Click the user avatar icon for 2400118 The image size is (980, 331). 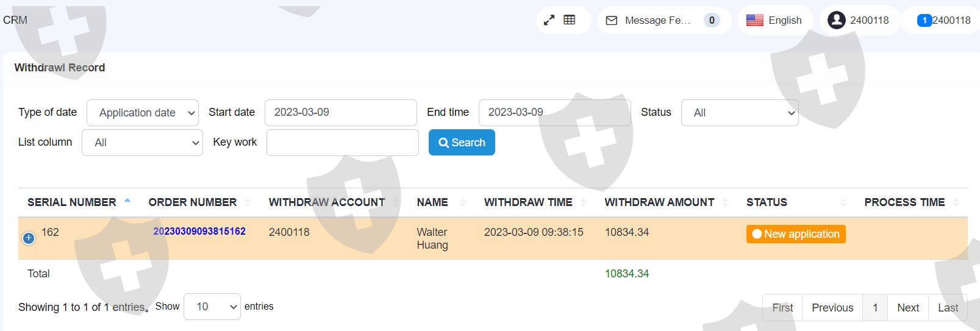coord(836,20)
